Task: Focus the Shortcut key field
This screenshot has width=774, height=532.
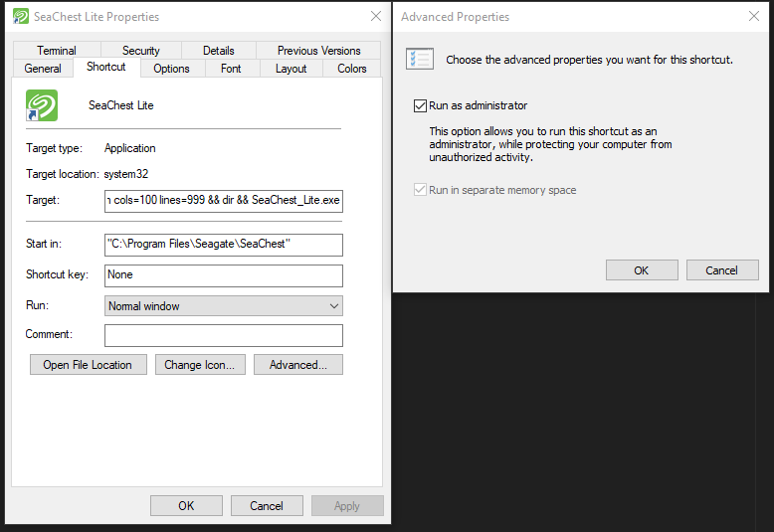Action: point(224,275)
